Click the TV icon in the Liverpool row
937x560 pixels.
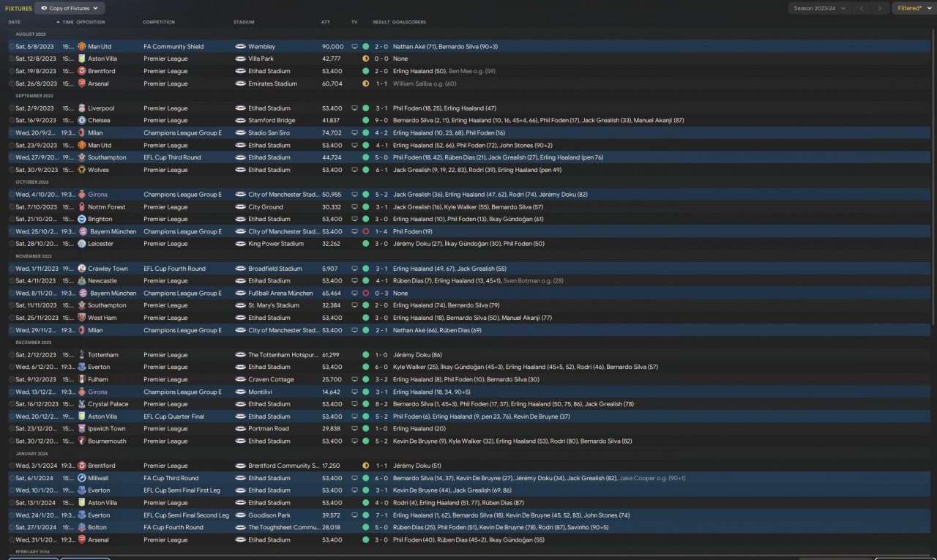(354, 108)
